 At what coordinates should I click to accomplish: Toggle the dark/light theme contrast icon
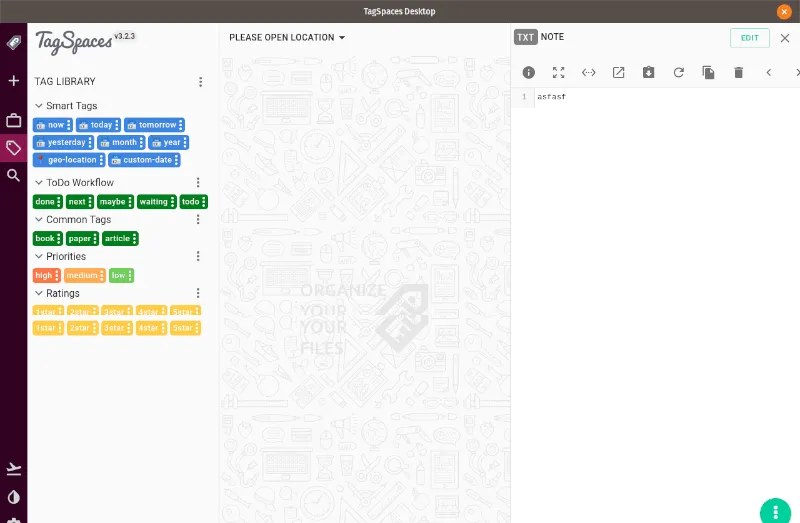[14, 497]
